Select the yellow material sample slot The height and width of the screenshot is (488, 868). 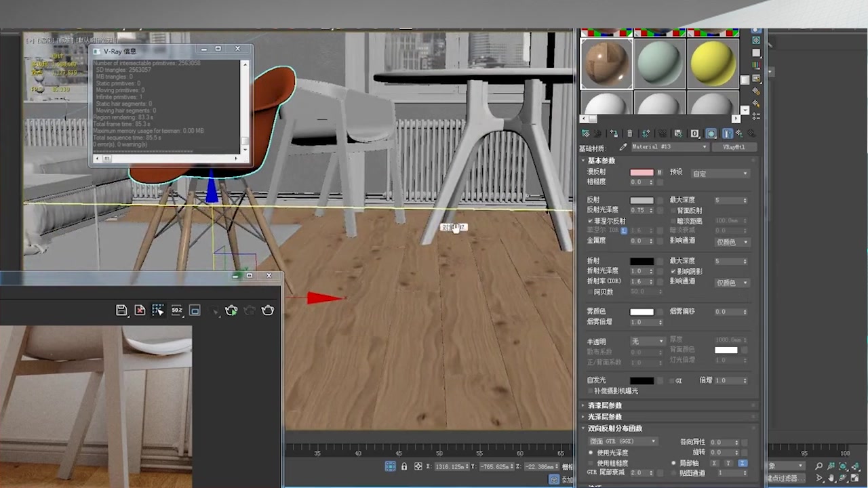click(x=712, y=62)
